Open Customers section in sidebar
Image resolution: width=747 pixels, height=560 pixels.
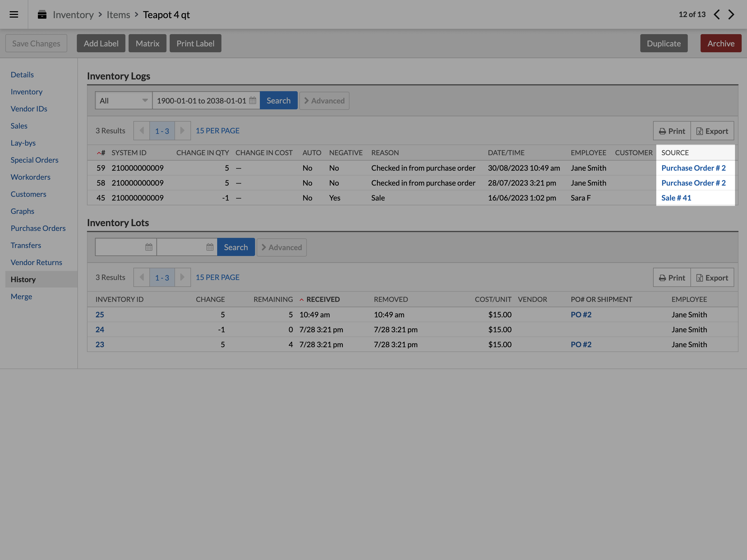[x=28, y=194]
